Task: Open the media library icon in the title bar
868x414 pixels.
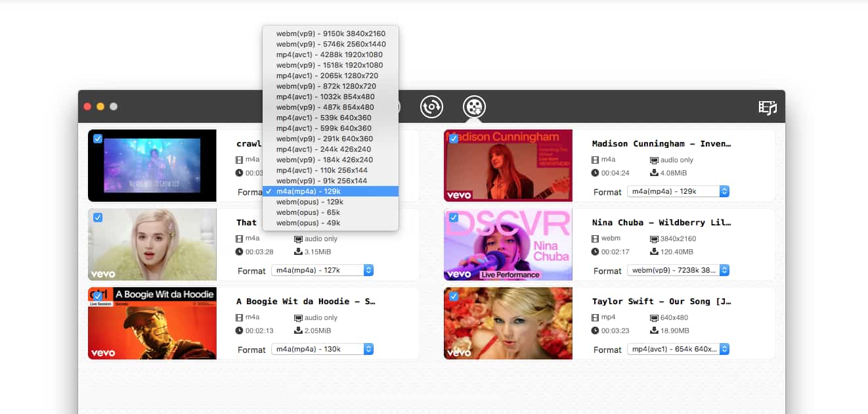Action: [x=768, y=108]
